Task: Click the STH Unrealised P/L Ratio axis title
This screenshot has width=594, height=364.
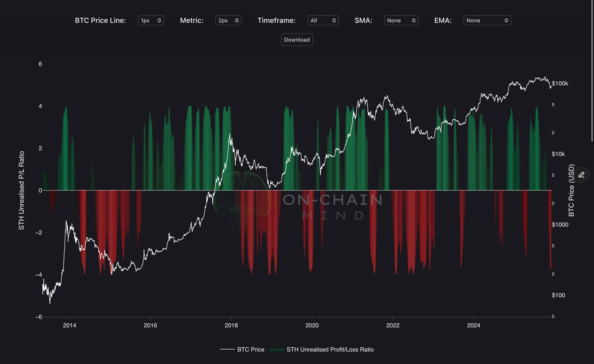Action: 21,190
